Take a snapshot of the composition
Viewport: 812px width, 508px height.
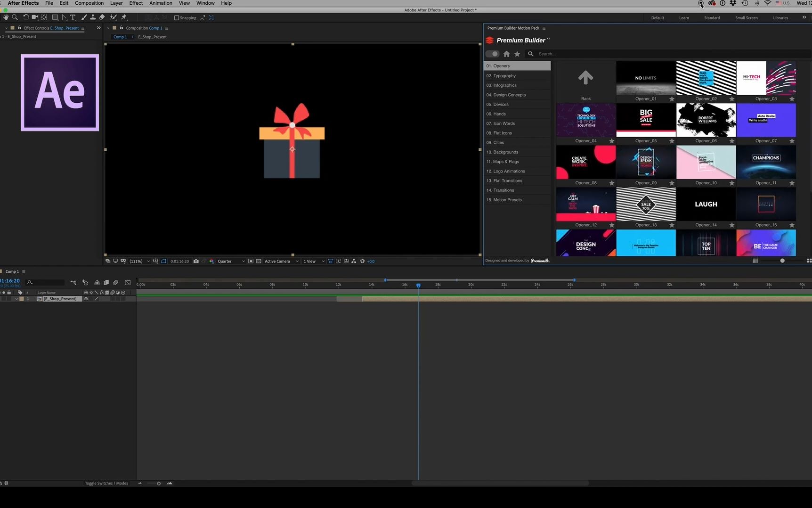pos(196,261)
